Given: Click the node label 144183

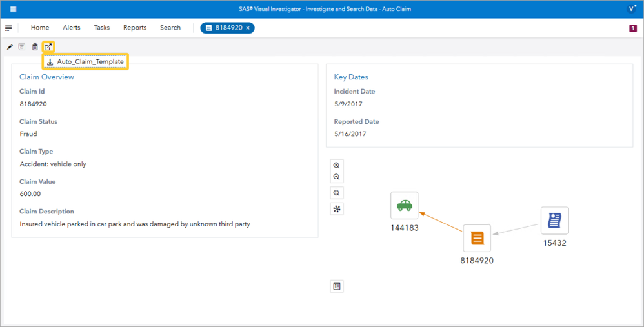Looking at the screenshot, I should tap(405, 228).
